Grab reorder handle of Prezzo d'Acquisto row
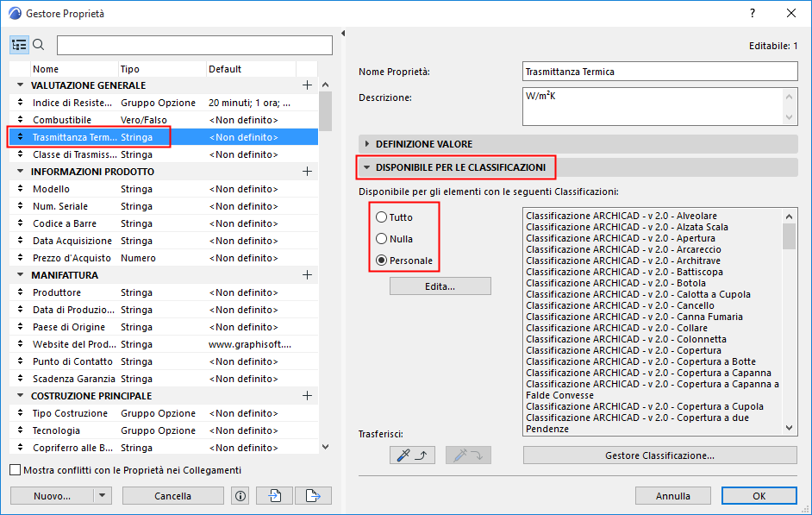Viewport: 812px width, 515px height. click(x=20, y=258)
